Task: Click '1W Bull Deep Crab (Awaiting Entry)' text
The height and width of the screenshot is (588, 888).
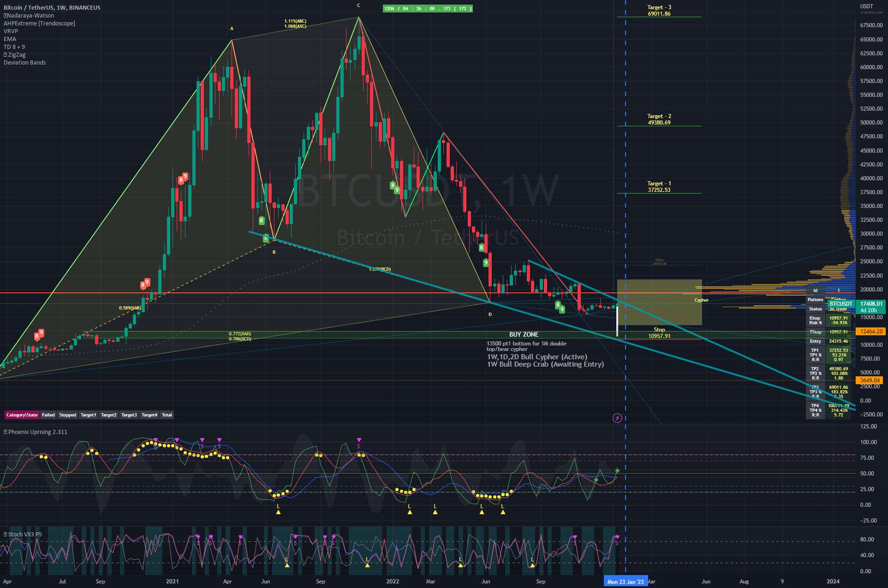Action: click(545, 364)
